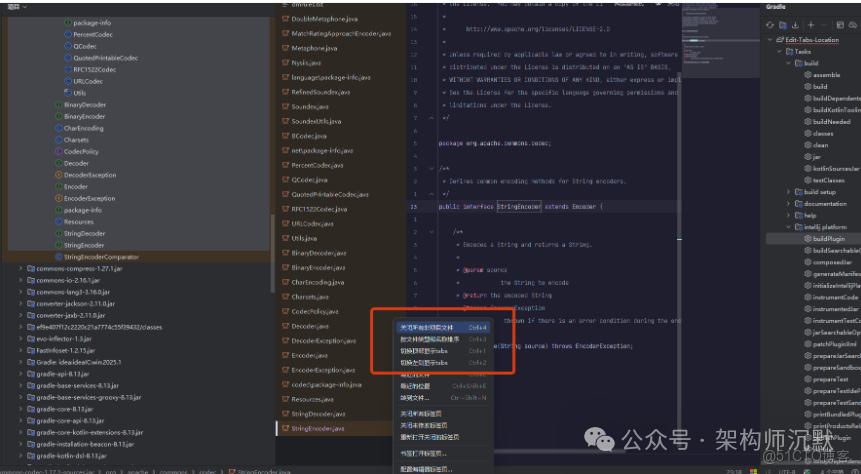Click the minus icon in Gradle toolbar
The height and width of the screenshot is (474, 861).
point(823,25)
